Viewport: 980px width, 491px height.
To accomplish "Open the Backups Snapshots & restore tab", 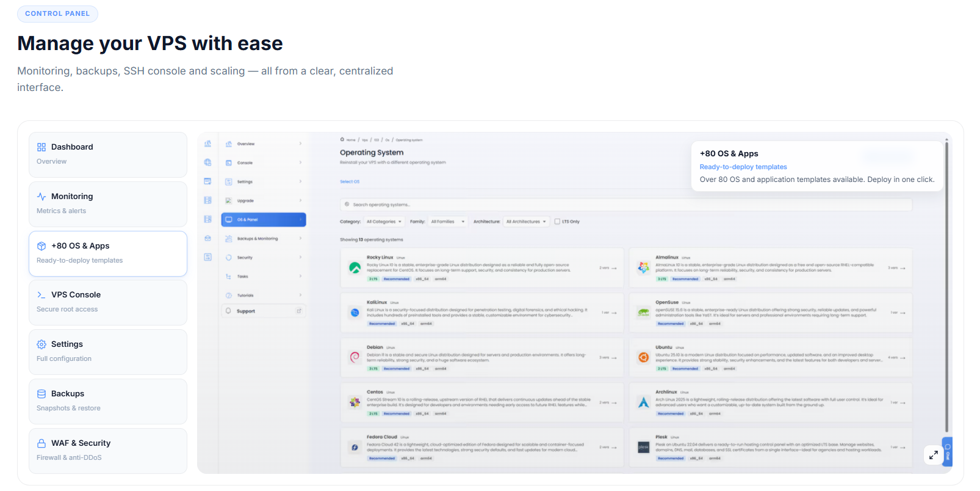I will click(x=108, y=401).
